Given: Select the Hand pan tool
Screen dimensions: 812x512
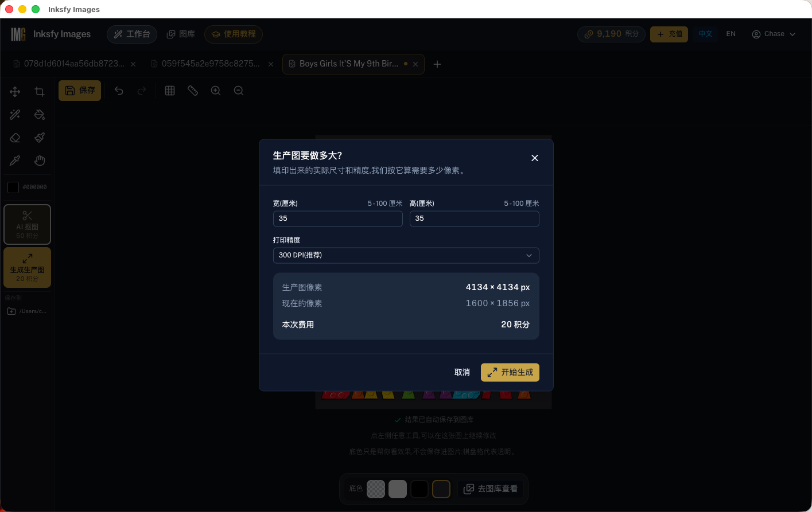Looking at the screenshot, I should point(40,161).
